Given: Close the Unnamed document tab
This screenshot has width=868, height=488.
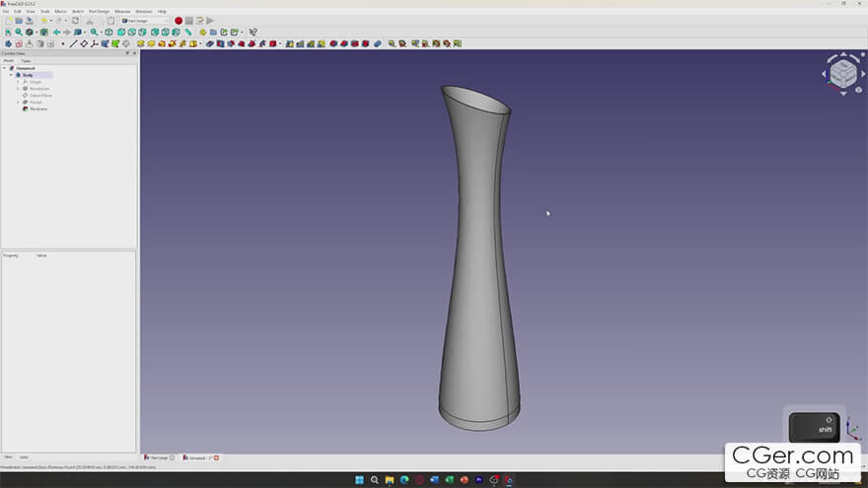Looking at the screenshot, I should point(216,457).
